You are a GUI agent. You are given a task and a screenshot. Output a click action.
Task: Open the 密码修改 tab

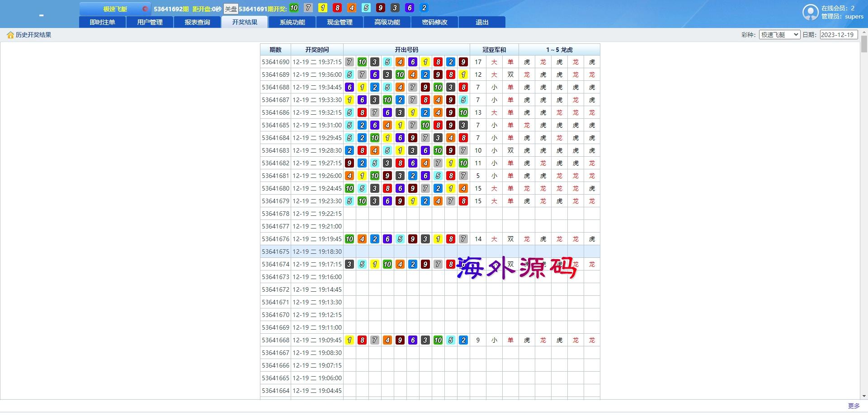[x=435, y=22]
